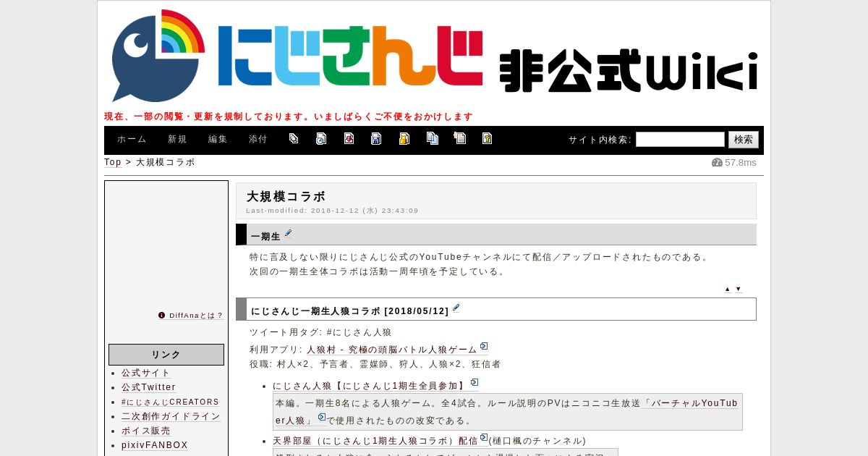868x456 pixels.
Task: Click the freeze padlock icon
Action: pyautogui.click(x=404, y=138)
